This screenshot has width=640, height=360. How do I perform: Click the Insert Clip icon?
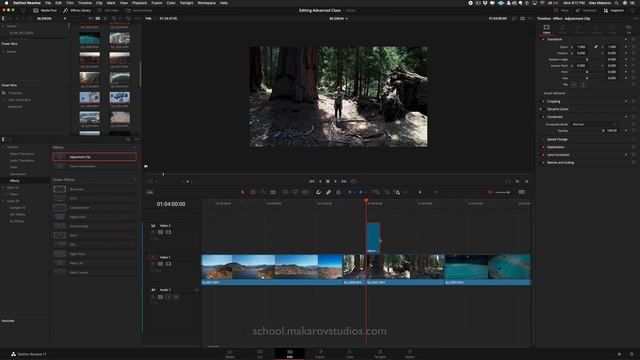click(x=286, y=192)
